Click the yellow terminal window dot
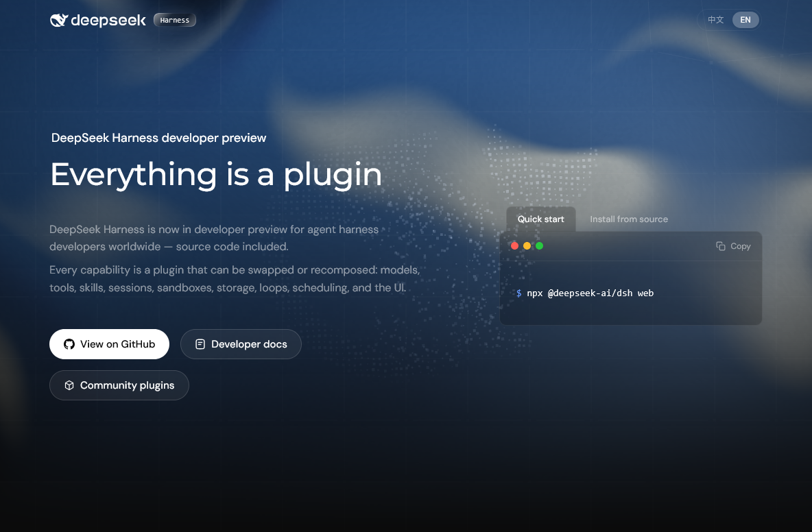The image size is (812, 532). (x=527, y=246)
